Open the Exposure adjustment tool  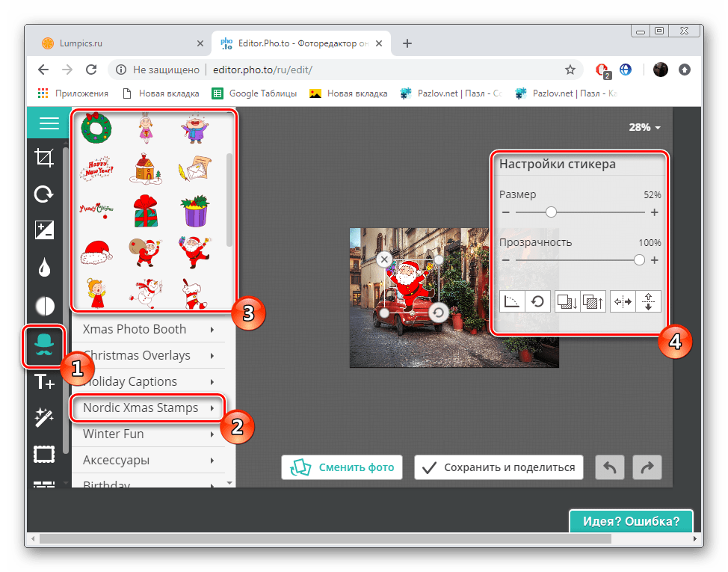(44, 230)
